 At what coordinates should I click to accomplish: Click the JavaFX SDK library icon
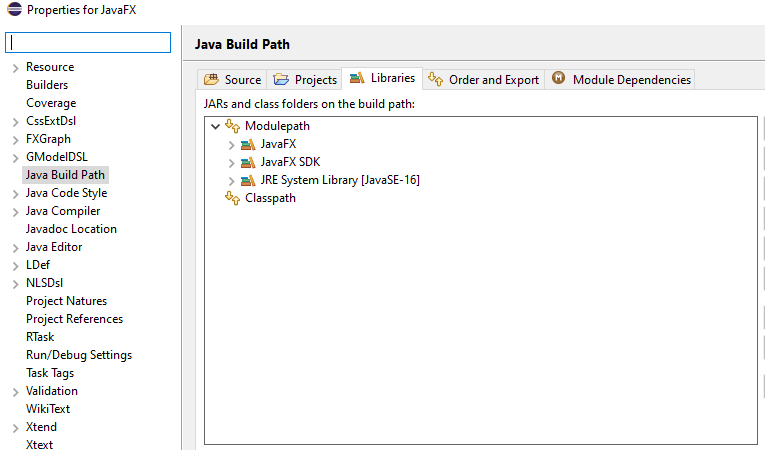248,162
